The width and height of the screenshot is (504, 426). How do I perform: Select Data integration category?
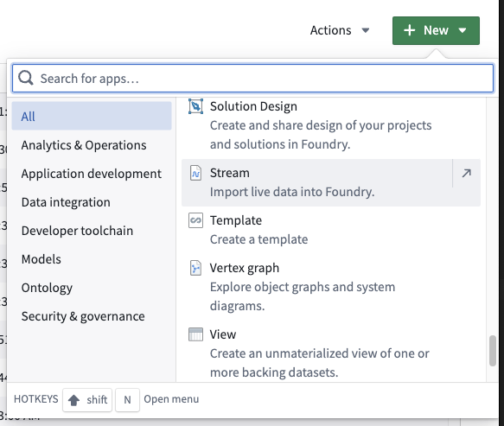pos(92,202)
